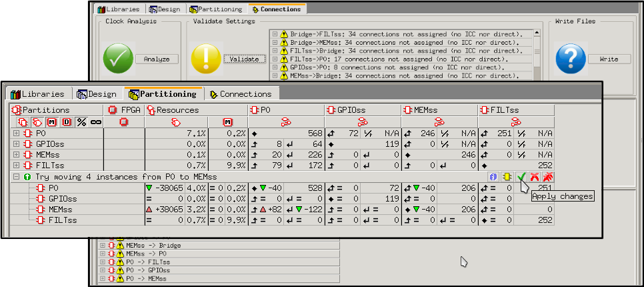Click the Write button
The height and width of the screenshot is (287, 644).
609,59
